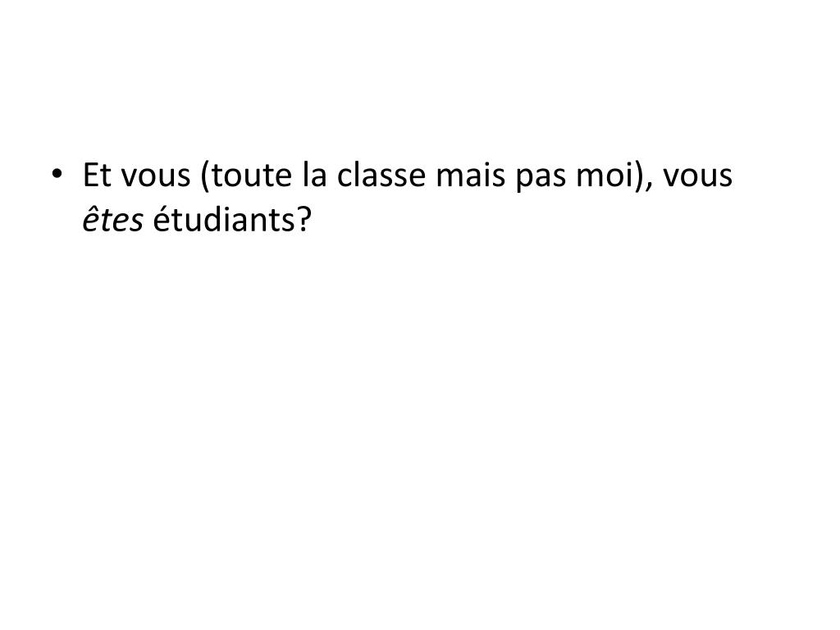Click the opening parenthesis before "toute"

click(204, 176)
